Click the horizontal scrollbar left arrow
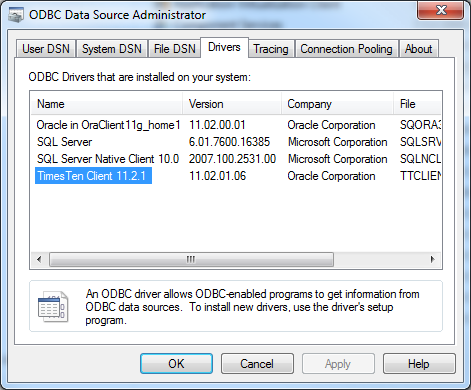471x390 pixels. click(x=39, y=259)
